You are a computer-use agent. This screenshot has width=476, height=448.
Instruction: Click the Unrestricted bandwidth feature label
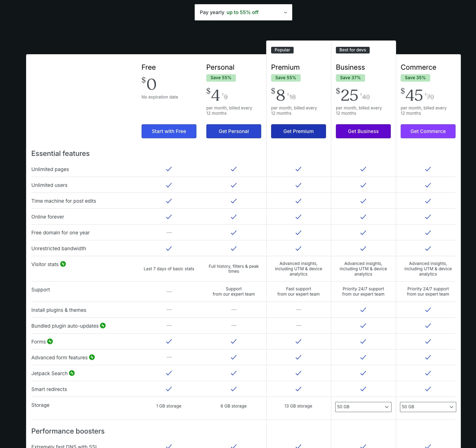tap(59, 248)
